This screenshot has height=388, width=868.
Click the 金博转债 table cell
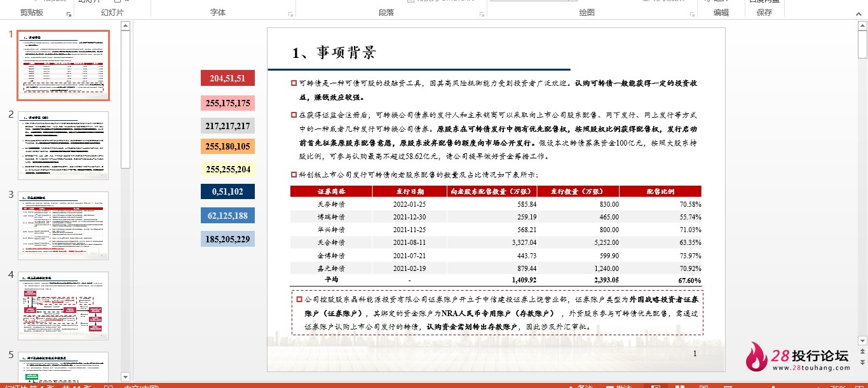331,256
